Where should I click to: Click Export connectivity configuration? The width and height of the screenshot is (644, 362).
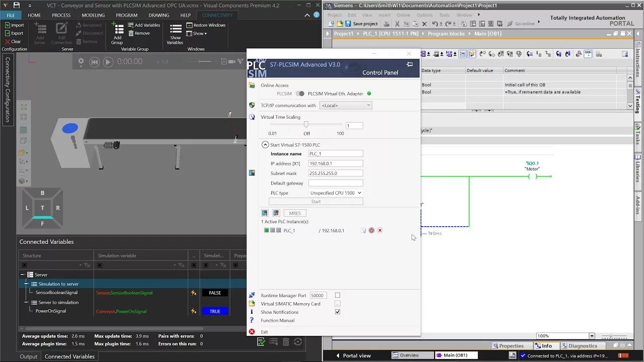tap(14, 33)
